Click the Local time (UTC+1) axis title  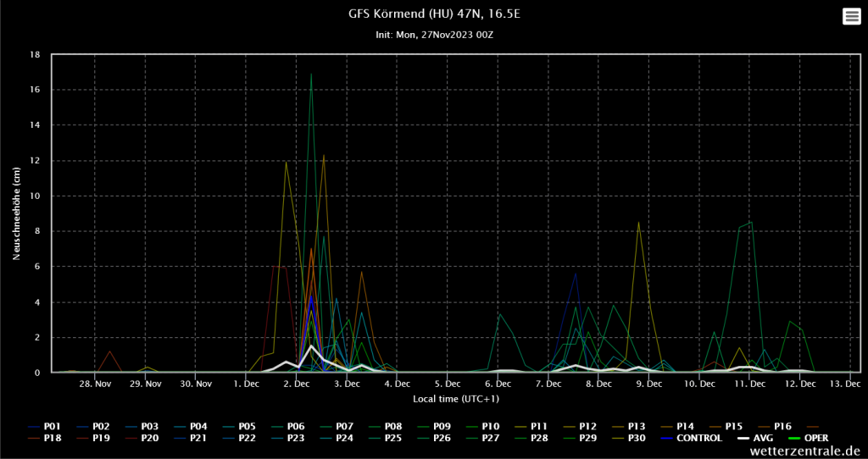pyautogui.click(x=456, y=398)
